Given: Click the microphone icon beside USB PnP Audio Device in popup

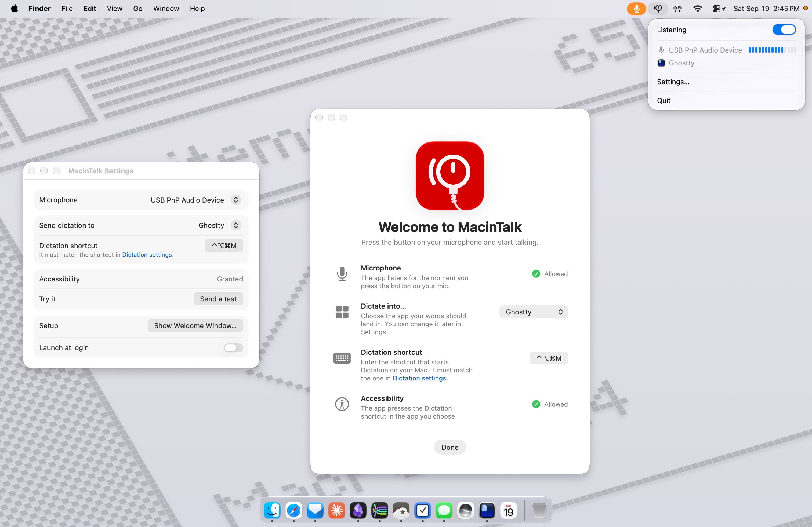Looking at the screenshot, I should [661, 50].
